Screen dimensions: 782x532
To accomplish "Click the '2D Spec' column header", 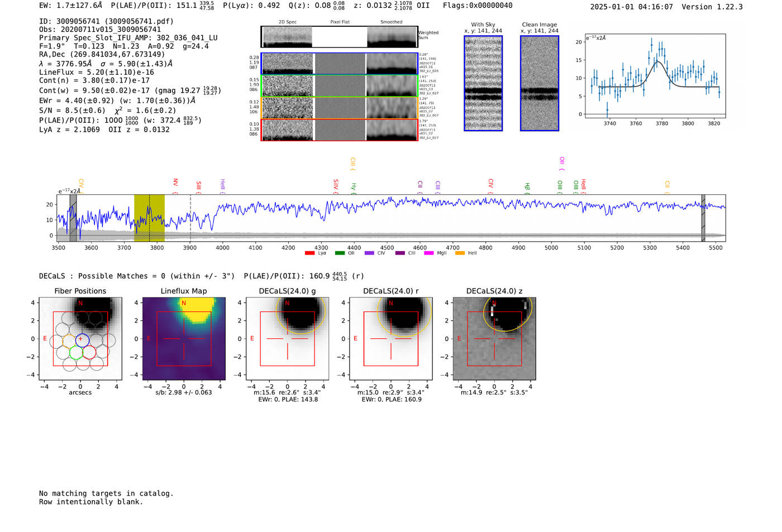I will 288,22.
